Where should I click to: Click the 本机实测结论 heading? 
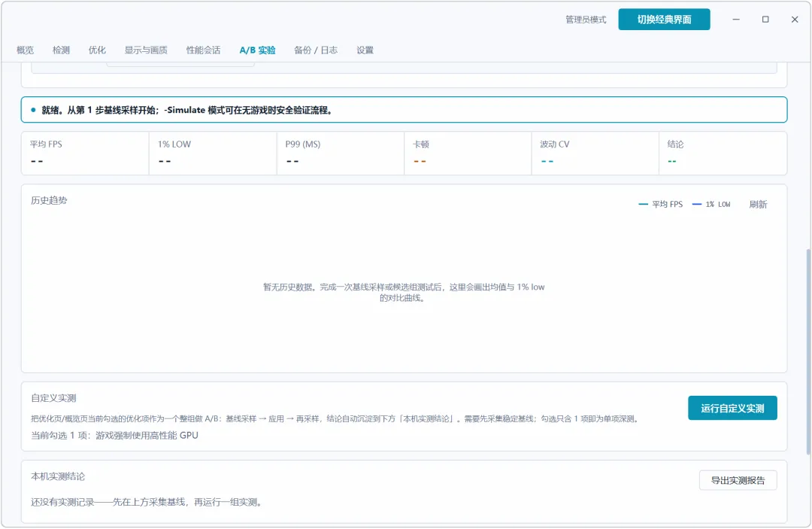57,476
